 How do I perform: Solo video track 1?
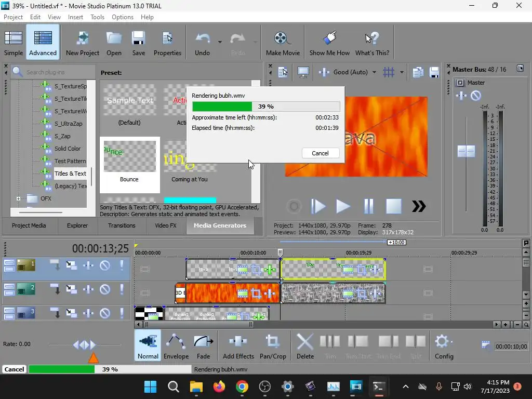122,265
